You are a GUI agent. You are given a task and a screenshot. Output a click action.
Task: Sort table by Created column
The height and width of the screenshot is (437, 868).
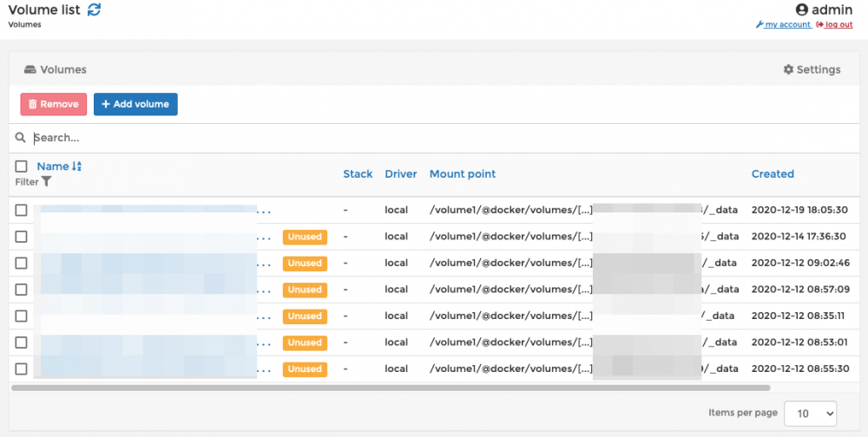(x=773, y=174)
